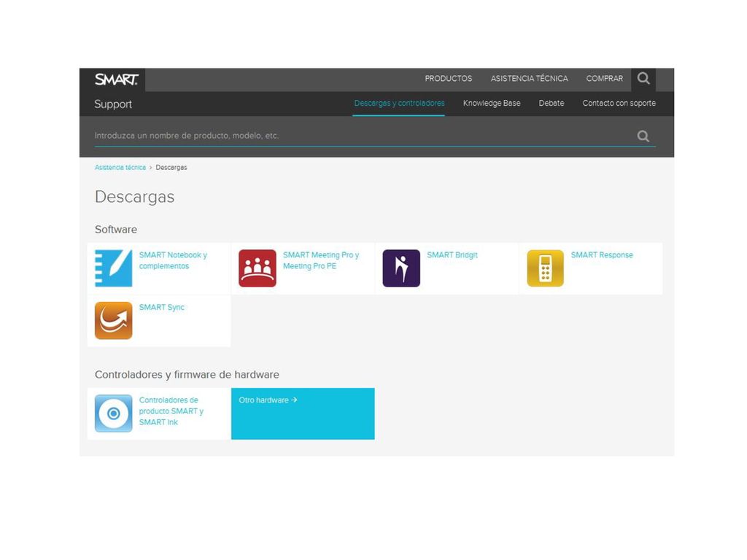
Task: Open the SMART product drivers disc icon
Action: coord(113,413)
